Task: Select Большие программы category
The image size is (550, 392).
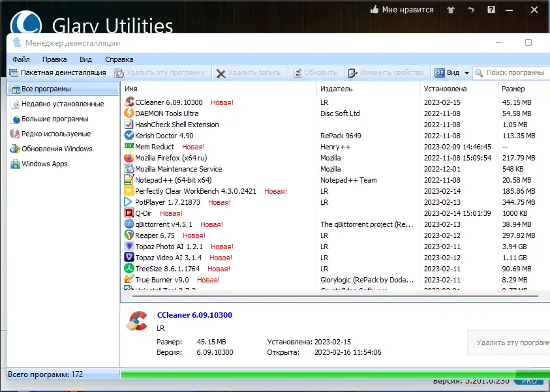Action: tap(63, 119)
